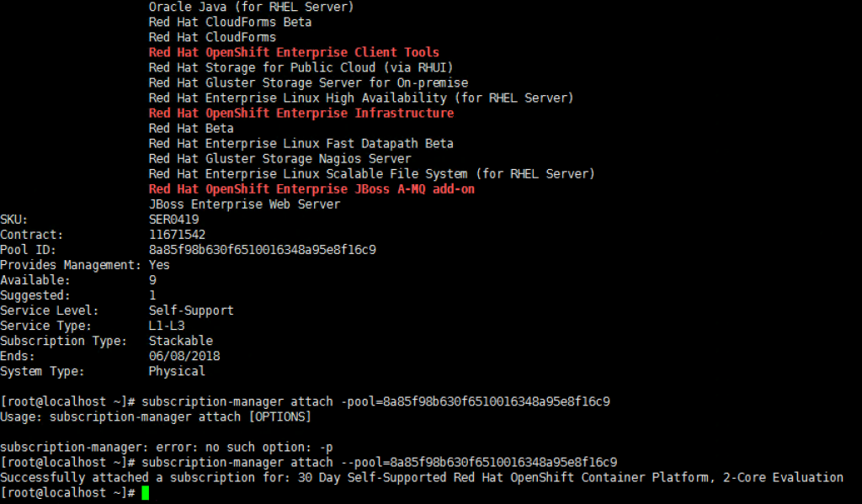Click the Pool ID value 8a85f98b630f6510016348a95e8f16c9
862x504 pixels.
[x=263, y=250]
